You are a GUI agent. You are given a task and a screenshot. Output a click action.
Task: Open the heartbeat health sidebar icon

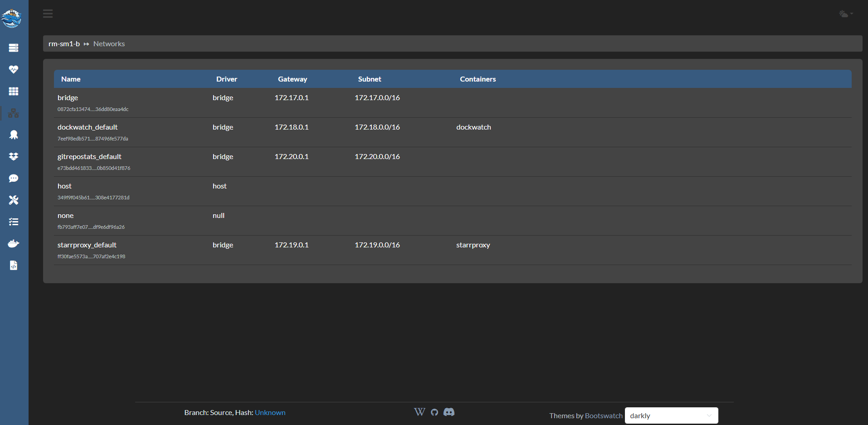(x=14, y=69)
